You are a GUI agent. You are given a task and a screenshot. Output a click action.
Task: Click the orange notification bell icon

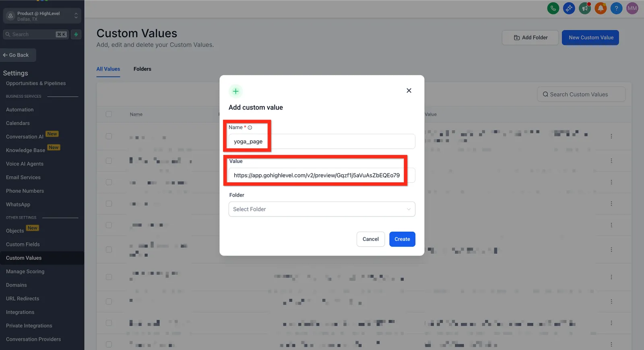point(601,8)
